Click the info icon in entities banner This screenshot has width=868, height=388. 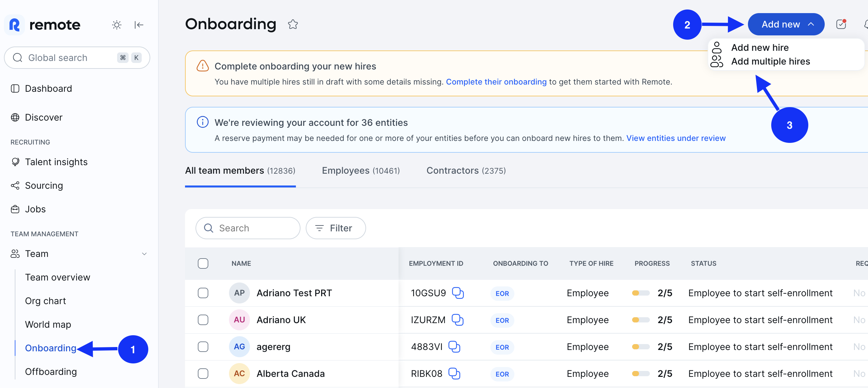coord(202,122)
